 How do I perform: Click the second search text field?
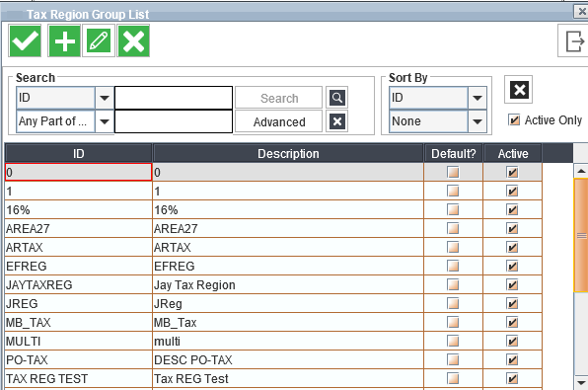[174, 121]
